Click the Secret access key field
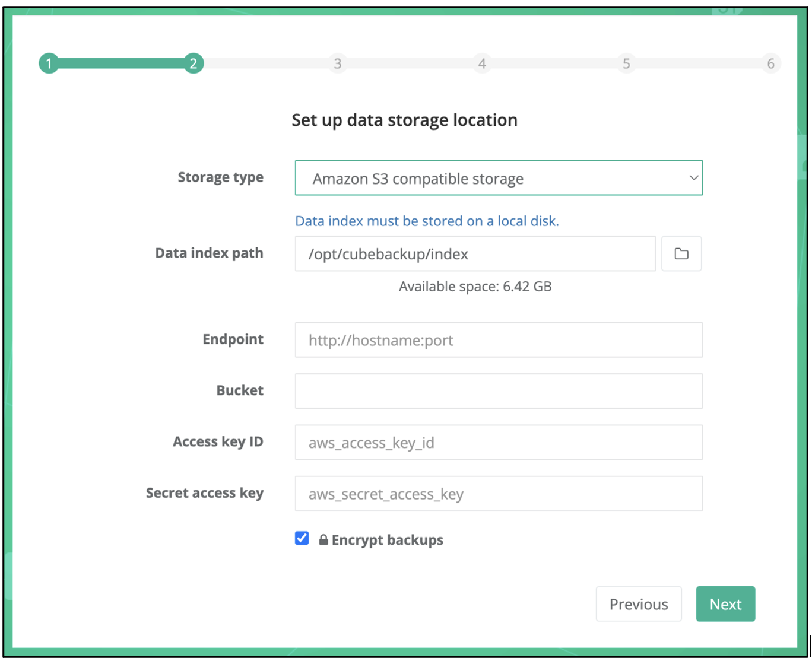812x661 pixels. click(x=499, y=494)
